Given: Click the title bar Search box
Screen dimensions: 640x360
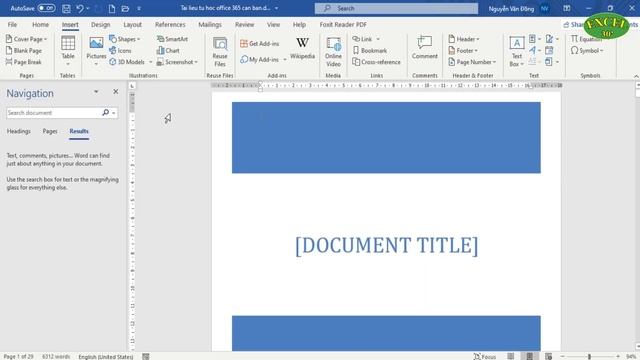Looking at the screenshot, I should pos(396,8).
